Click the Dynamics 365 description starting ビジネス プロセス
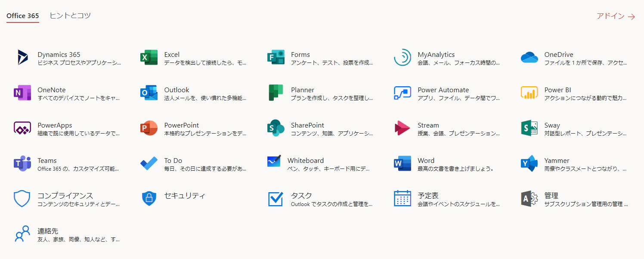The image size is (644, 259). pos(80,62)
